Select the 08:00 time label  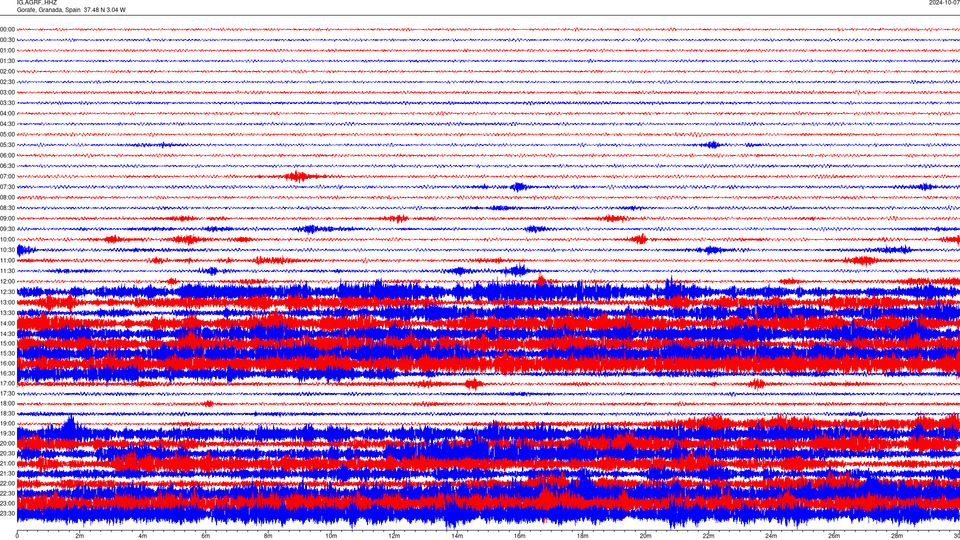(7, 197)
